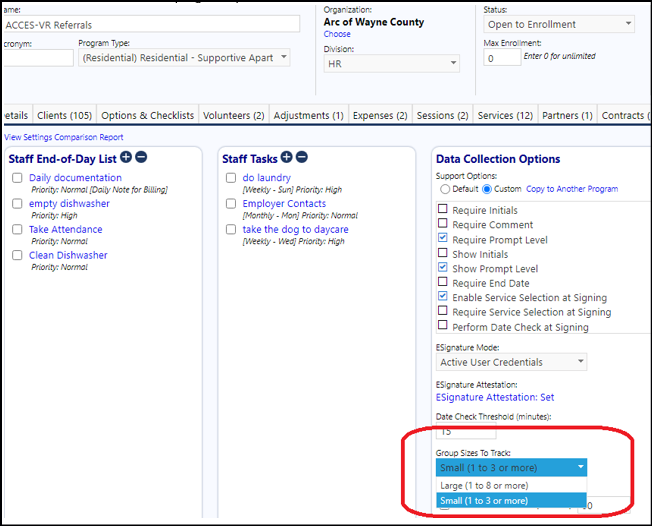
Task: Add a new Staff Task
Action: tap(286, 157)
